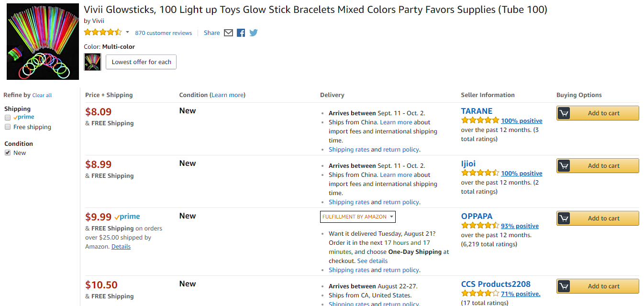Screen dimensions: 644x306
Task: Click the cart icon in Ijioi's offer row
Action: [564, 166]
